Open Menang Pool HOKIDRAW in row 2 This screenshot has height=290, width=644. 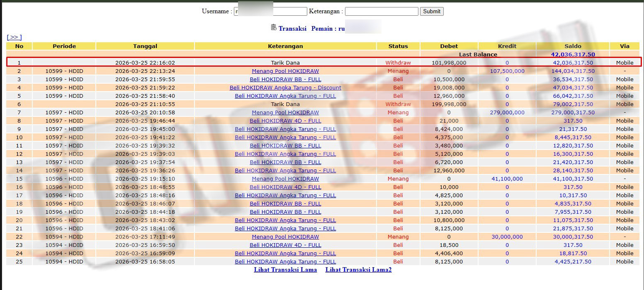285,71
